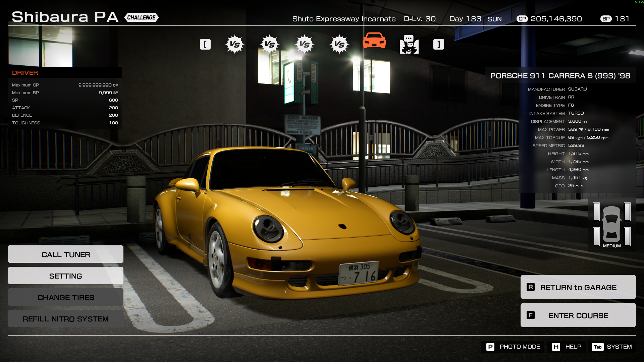Select the third VS rival badge
The height and width of the screenshot is (362, 644).
pyautogui.click(x=304, y=44)
